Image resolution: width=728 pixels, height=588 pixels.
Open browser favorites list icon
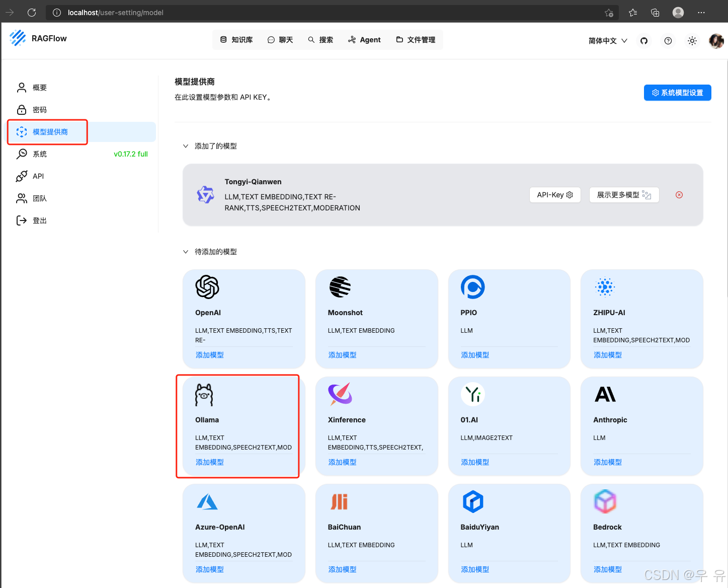pyautogui.click(x=633, y=13)
